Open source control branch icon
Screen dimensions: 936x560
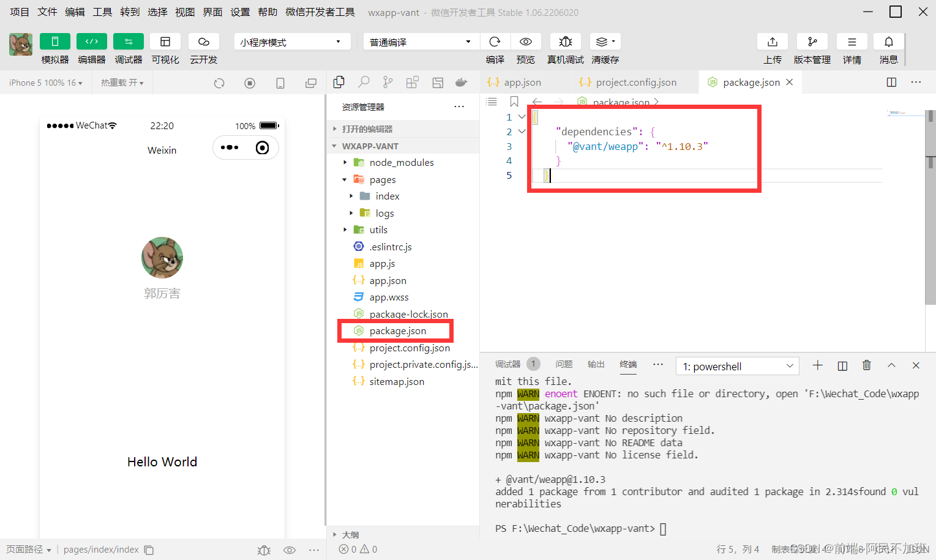click(388, 82)
